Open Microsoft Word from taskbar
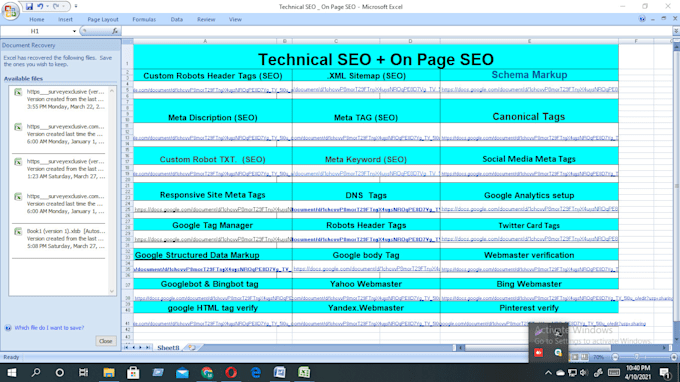 (280, 372)
